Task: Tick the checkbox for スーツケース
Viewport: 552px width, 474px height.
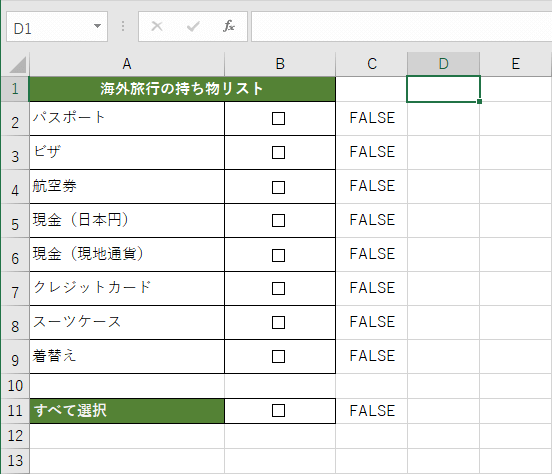Action: pos(278,322)
